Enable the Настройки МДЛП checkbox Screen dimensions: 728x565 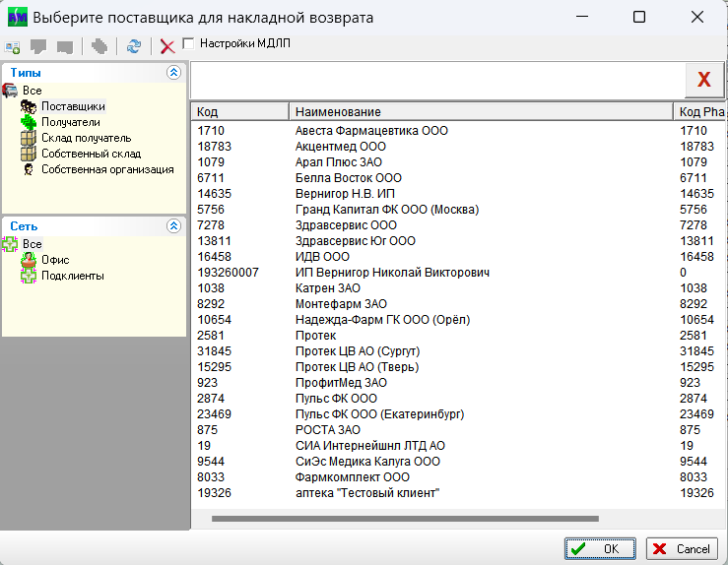tap(188, 43)
